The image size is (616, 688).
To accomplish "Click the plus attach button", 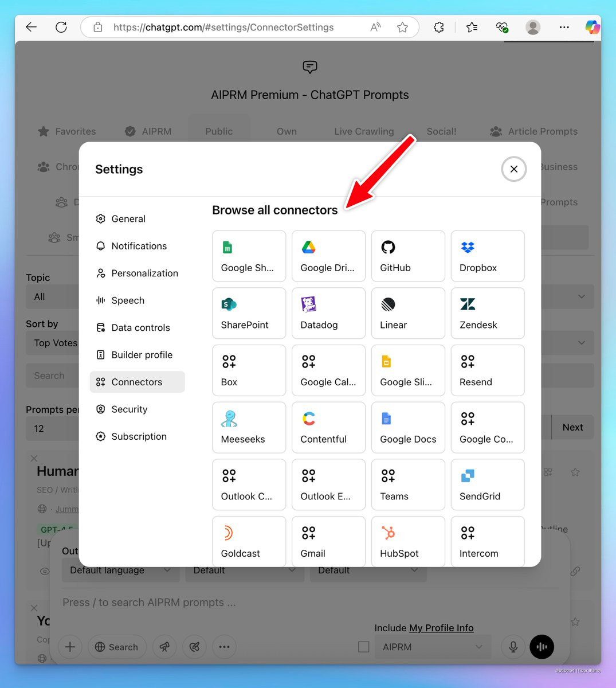I will point(70,647).
